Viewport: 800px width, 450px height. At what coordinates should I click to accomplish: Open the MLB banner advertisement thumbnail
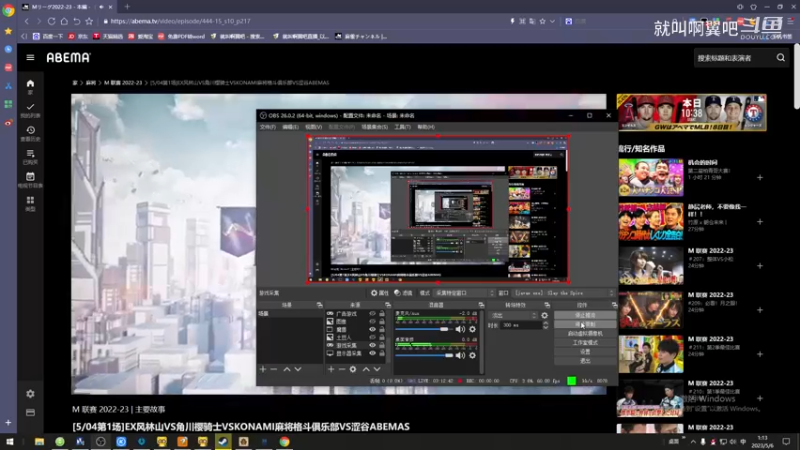pyautogui.click(x=691, y=112)
